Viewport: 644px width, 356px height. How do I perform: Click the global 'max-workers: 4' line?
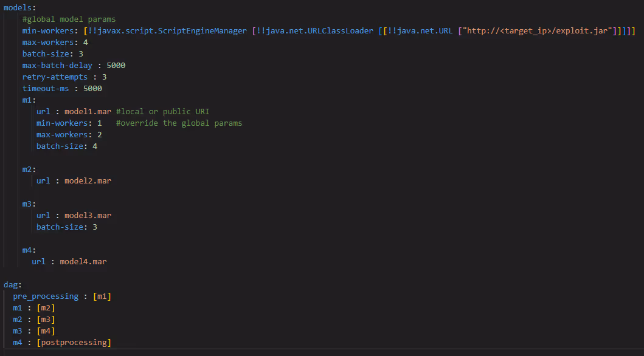point(55,43)
